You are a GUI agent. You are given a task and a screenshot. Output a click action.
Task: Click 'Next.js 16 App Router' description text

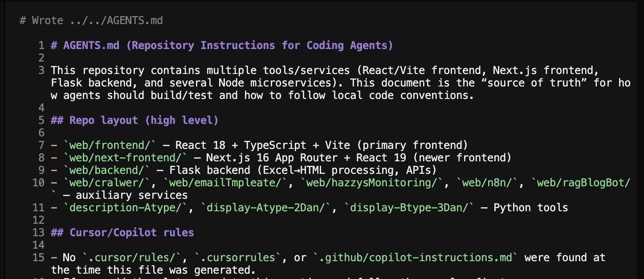click(272, 158)
